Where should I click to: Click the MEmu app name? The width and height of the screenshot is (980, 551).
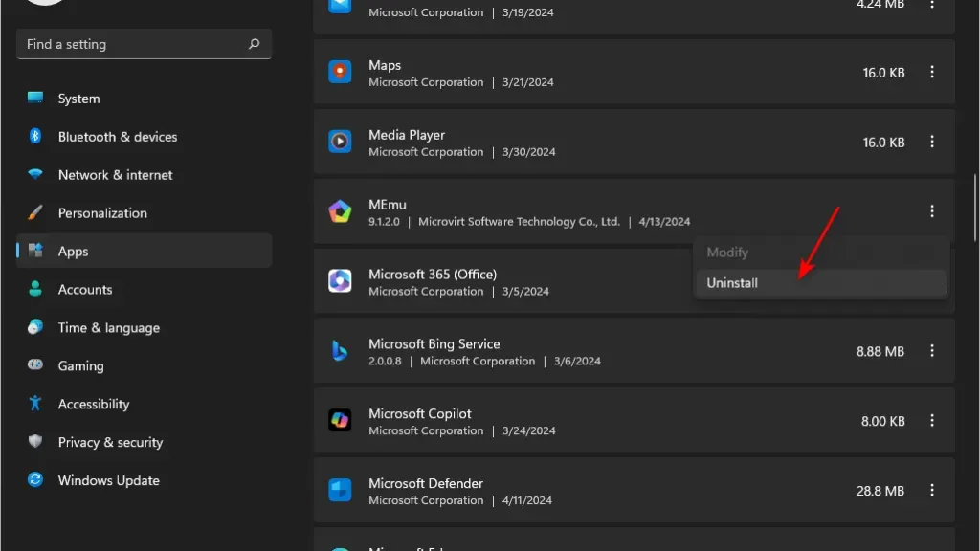click(387, 205)
